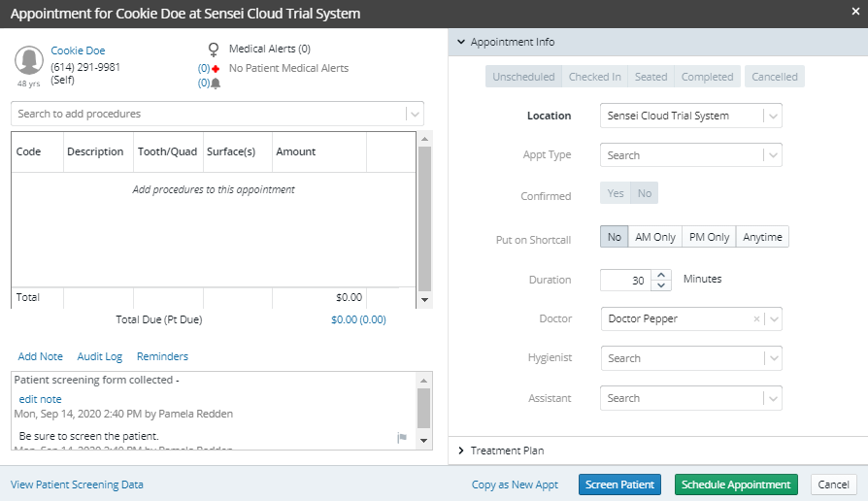Mark Confirmed as Yes

[615, 193]
